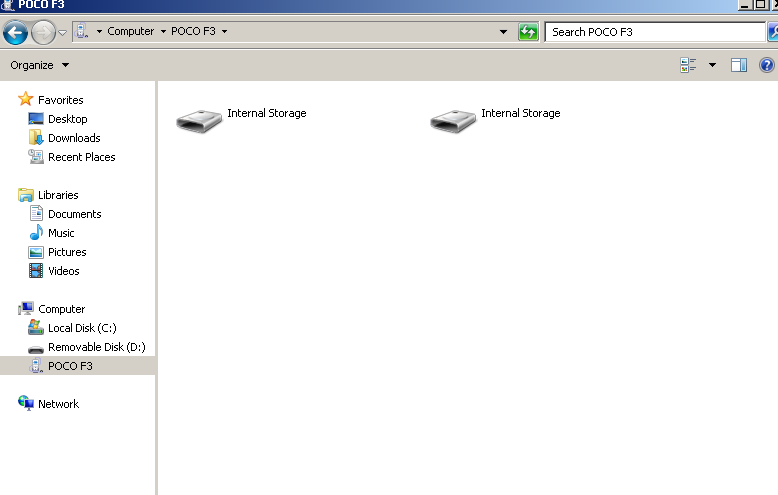
Task: Open the Pictures library
Action: point(67,252)
